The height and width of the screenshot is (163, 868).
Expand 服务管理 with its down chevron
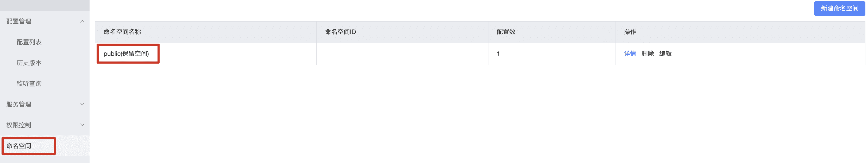82,104
